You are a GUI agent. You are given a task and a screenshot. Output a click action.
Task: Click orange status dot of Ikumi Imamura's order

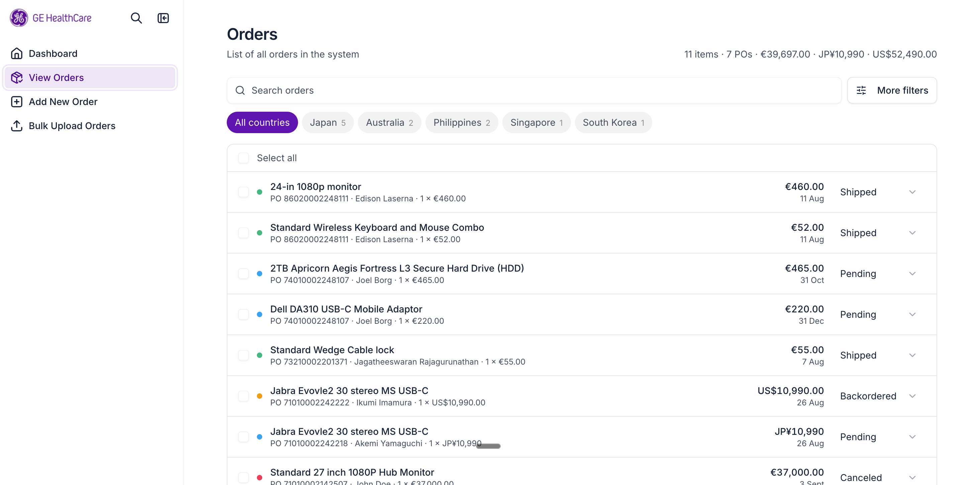click(x=260, y=396)
